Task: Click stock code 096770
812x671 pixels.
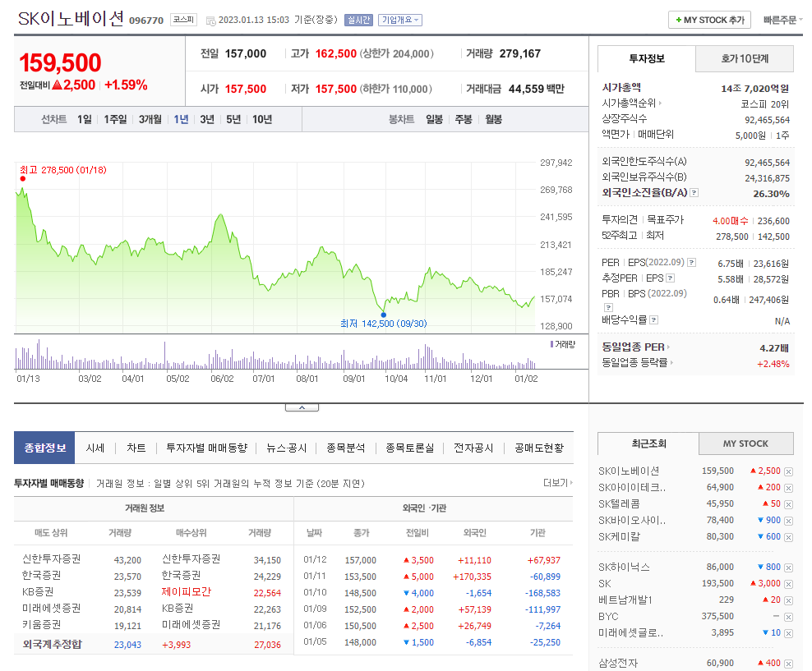Action: point(146,21)
